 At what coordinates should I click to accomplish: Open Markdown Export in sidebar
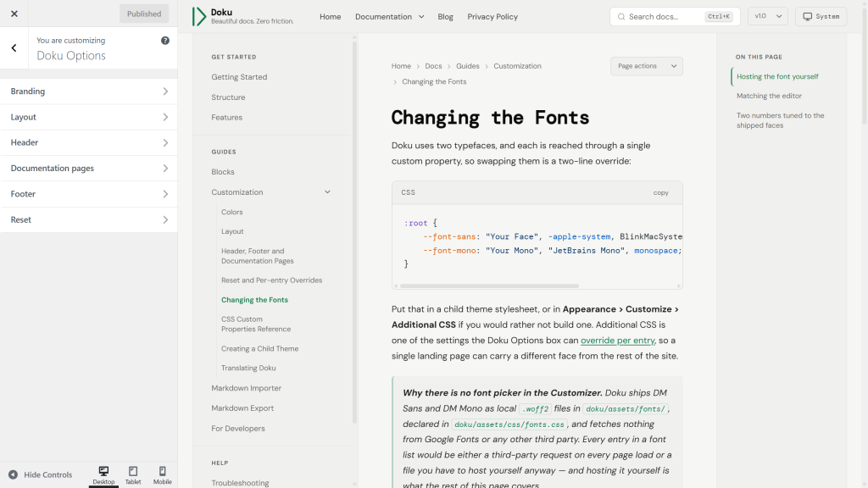[242, 408]
